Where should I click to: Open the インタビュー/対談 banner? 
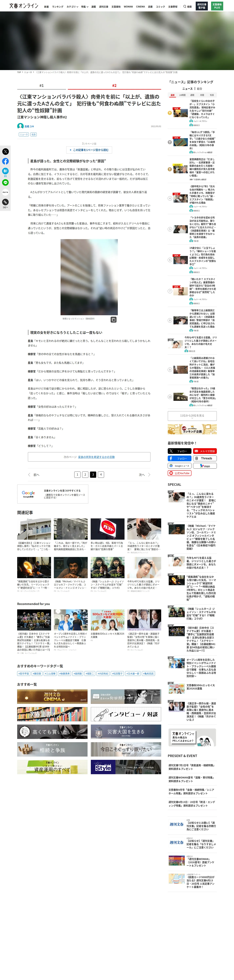[x=126, y=714]
